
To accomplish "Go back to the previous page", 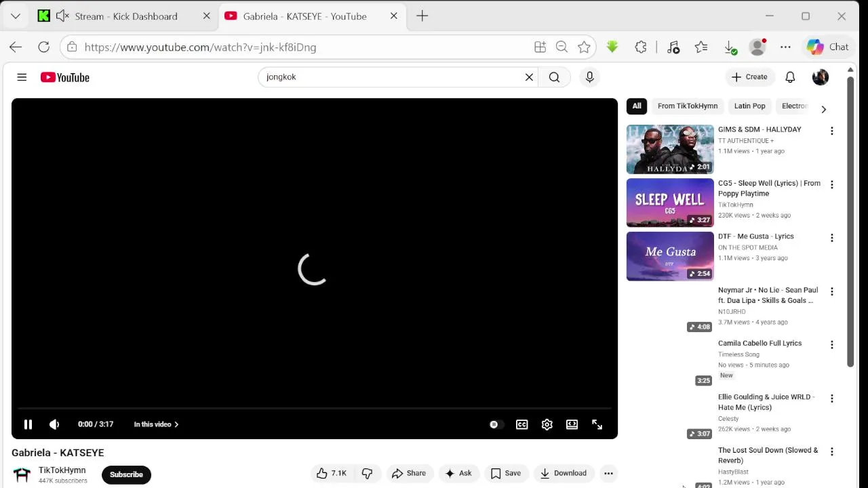I will (16, 47).
